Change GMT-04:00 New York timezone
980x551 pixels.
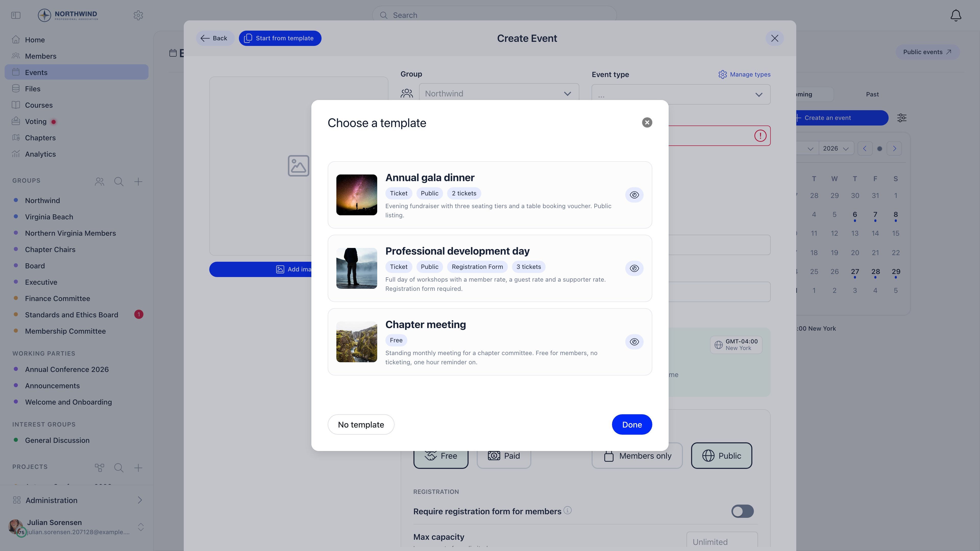pos(736,345)
